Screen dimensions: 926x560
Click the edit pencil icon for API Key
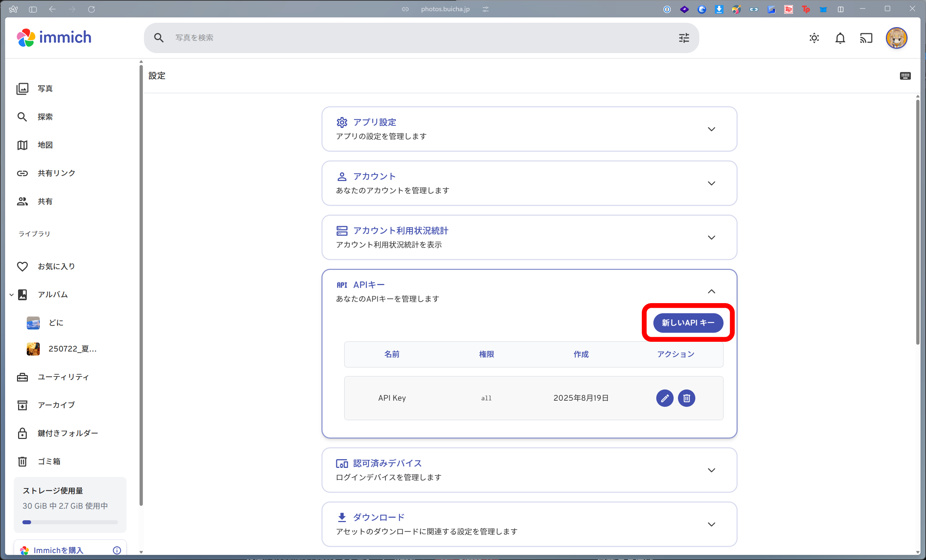click(665, 398)
